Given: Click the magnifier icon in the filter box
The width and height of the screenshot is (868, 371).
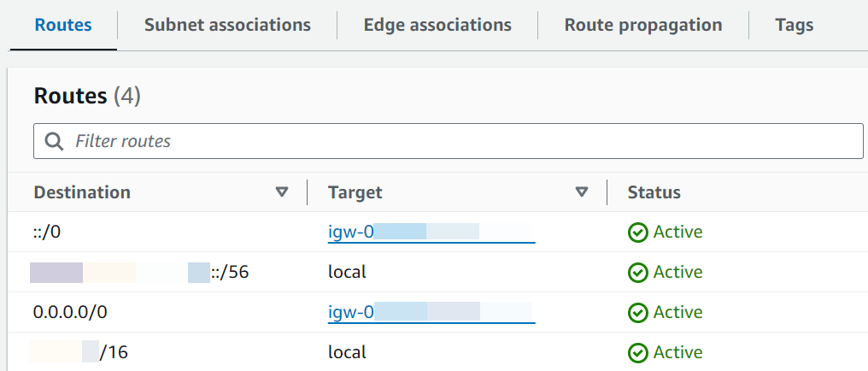Looking at the screenshot, I should [x=54, y=141].
